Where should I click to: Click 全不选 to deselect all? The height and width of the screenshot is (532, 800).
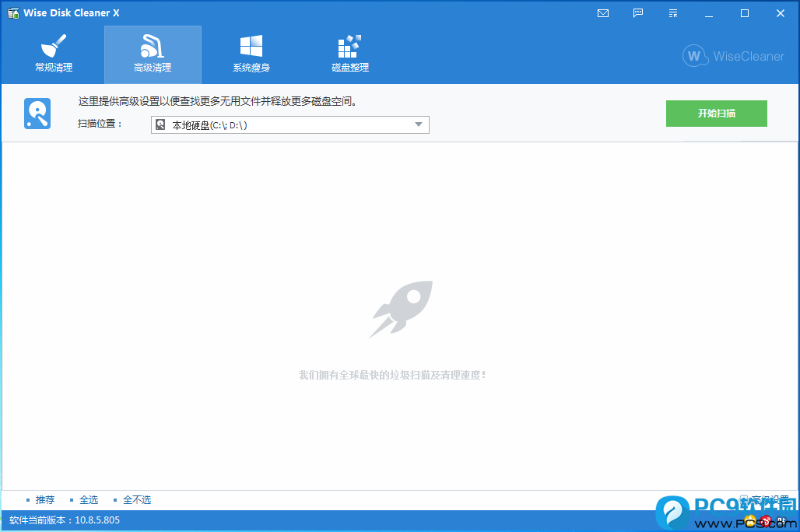[x=136, y=500]
